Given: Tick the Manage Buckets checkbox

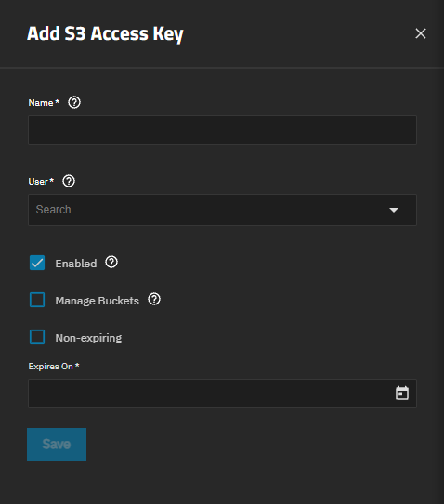Looking at the screenshot, I should 37,300.
